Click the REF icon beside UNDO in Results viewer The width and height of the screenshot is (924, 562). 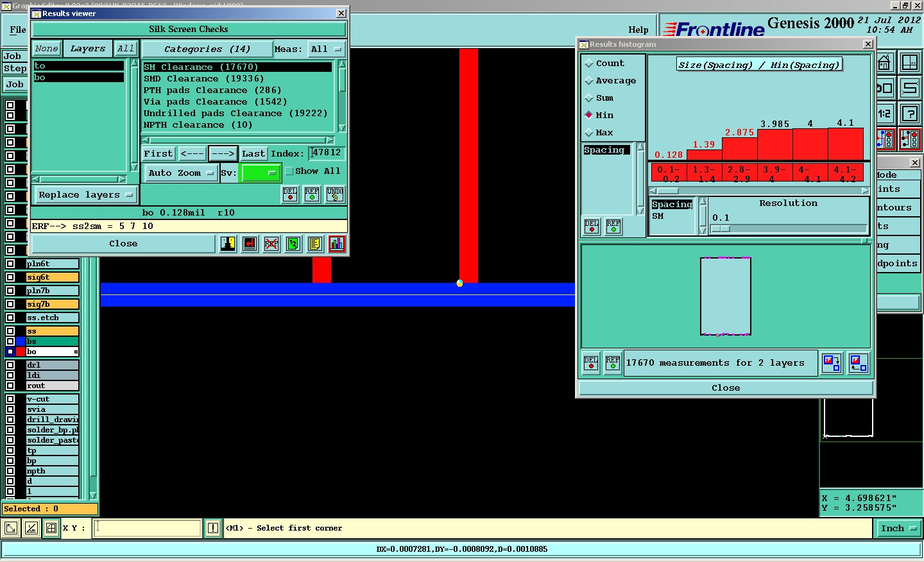click(x=312, y=194)
